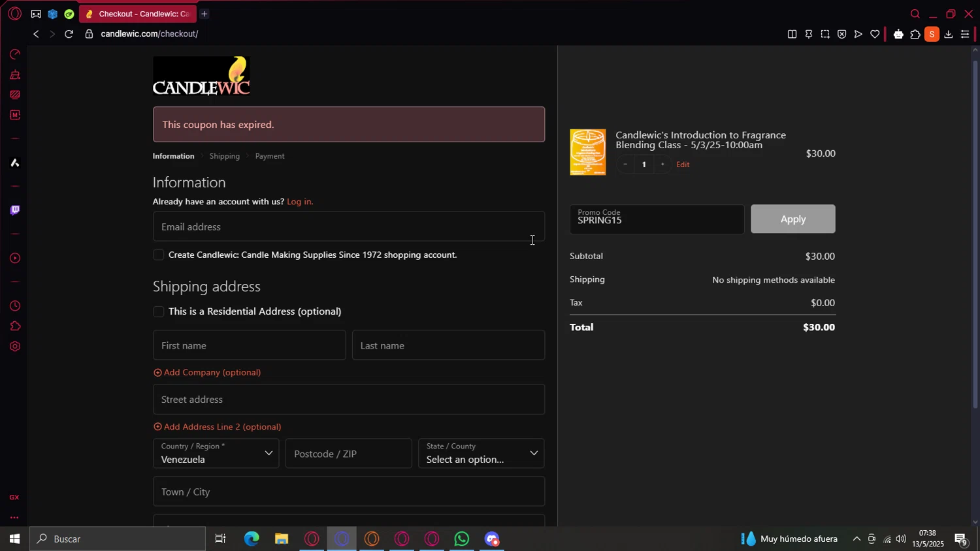
Task: Click the taskbar Buscar search box
Action: point(118,539)
